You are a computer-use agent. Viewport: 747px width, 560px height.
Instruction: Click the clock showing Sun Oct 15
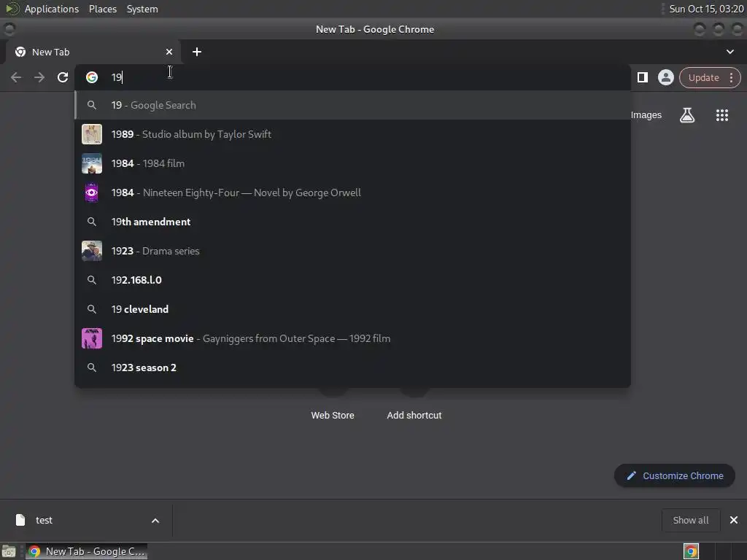click(x=706, y=9)
